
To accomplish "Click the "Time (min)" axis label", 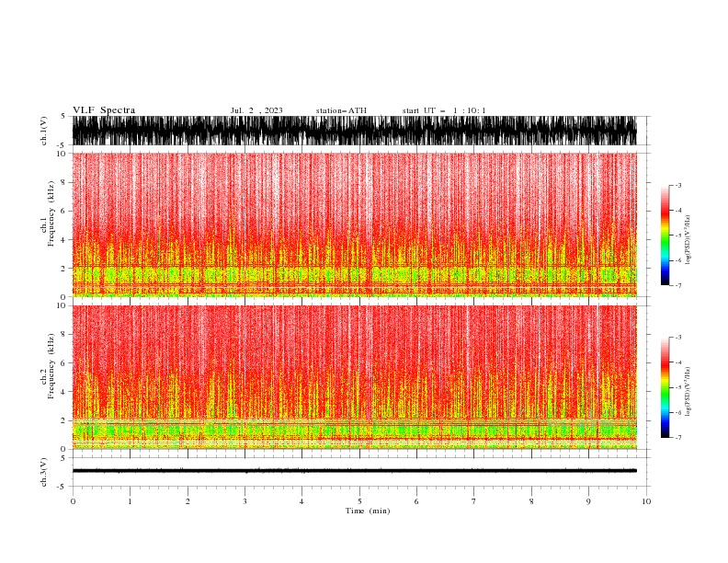I will pyautogui.click(x=368, y=511).
